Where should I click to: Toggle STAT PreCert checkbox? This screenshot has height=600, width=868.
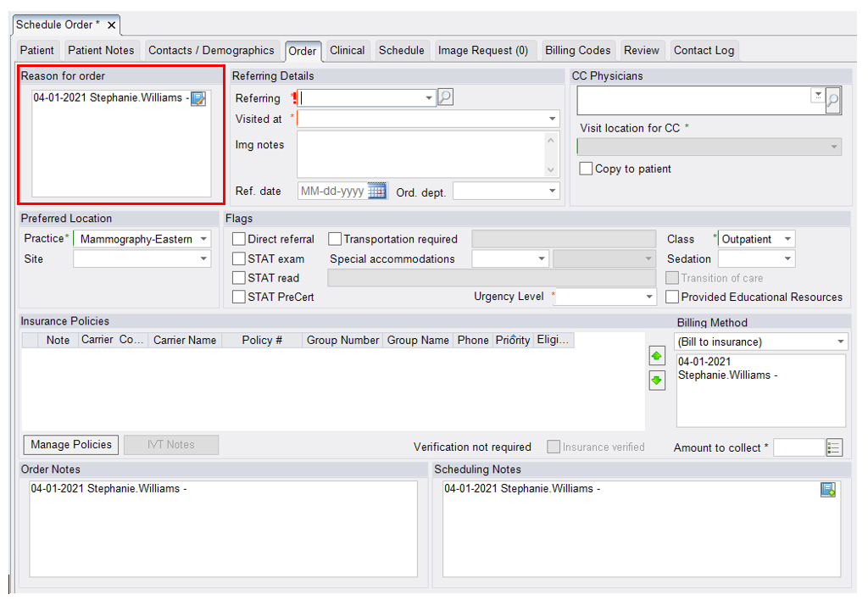tap(239, 297)
